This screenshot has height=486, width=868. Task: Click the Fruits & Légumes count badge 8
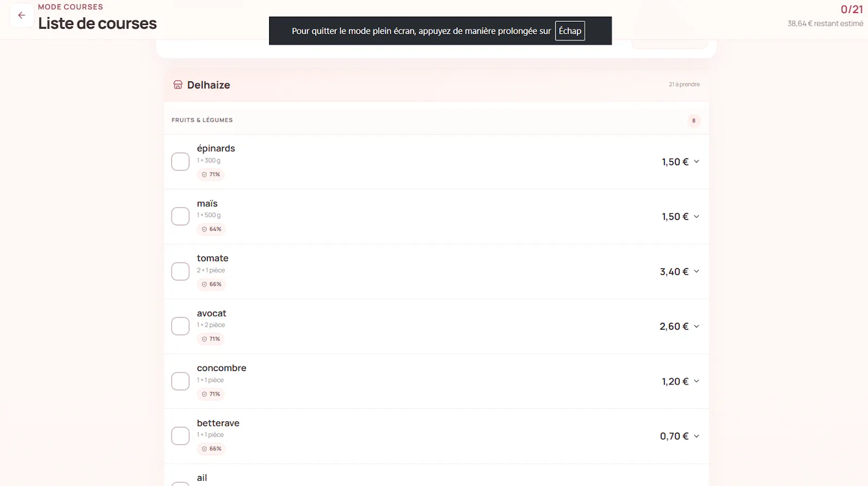[x=693, y=121]
